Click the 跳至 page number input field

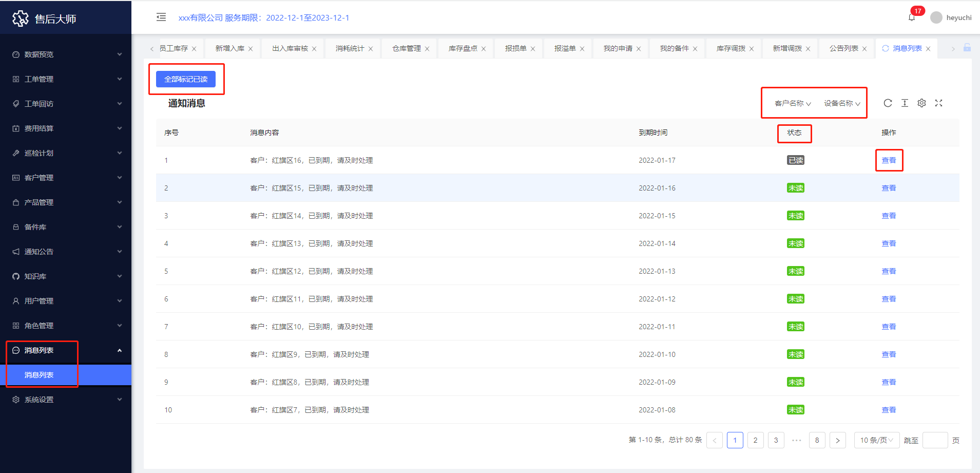[934, 440]
